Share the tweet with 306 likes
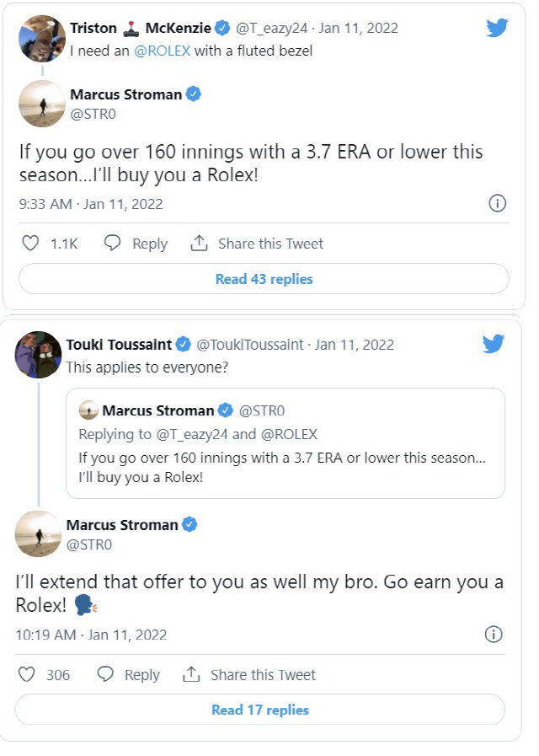This screenshot has width=539, height=756. pyautogui.click(x=249, y=675)
